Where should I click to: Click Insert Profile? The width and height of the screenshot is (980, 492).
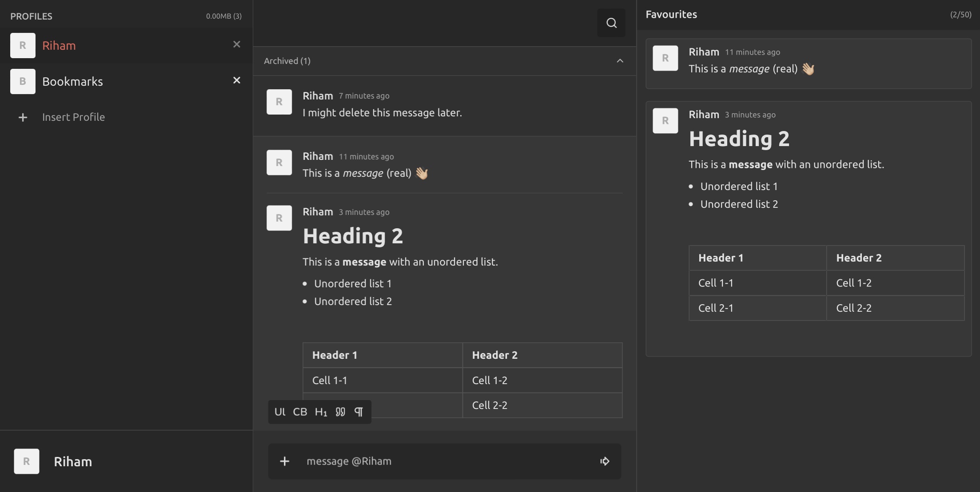(73, 117)
